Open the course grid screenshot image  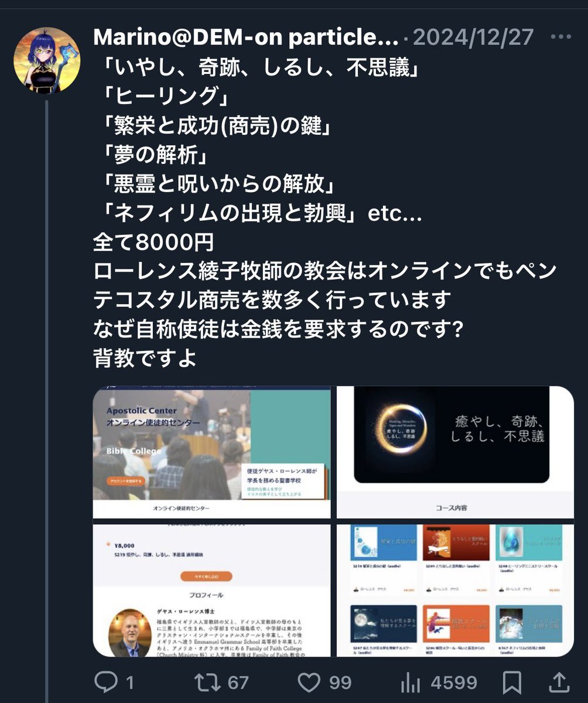click(x=455, y=590)
